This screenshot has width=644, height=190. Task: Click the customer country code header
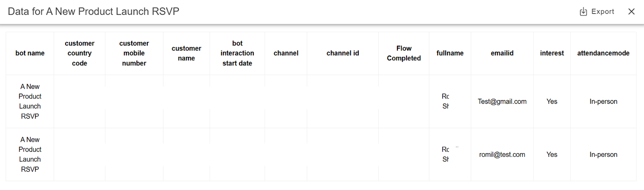80,53
